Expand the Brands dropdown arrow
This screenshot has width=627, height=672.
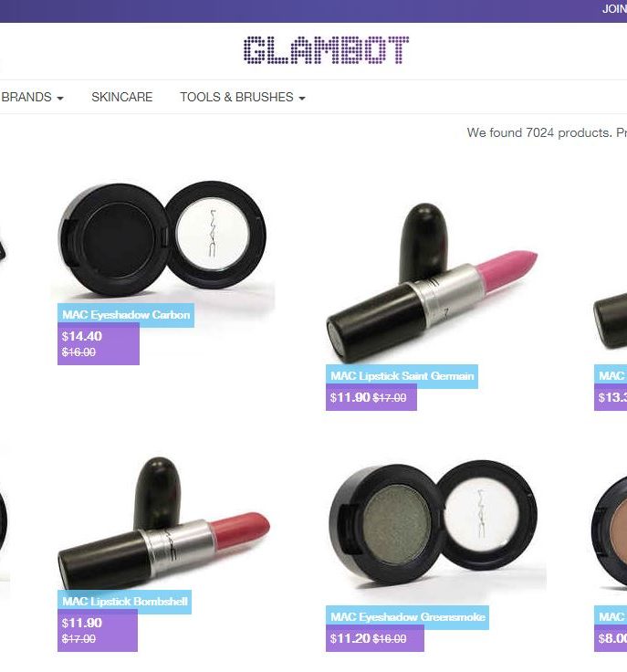coord(60,98)
